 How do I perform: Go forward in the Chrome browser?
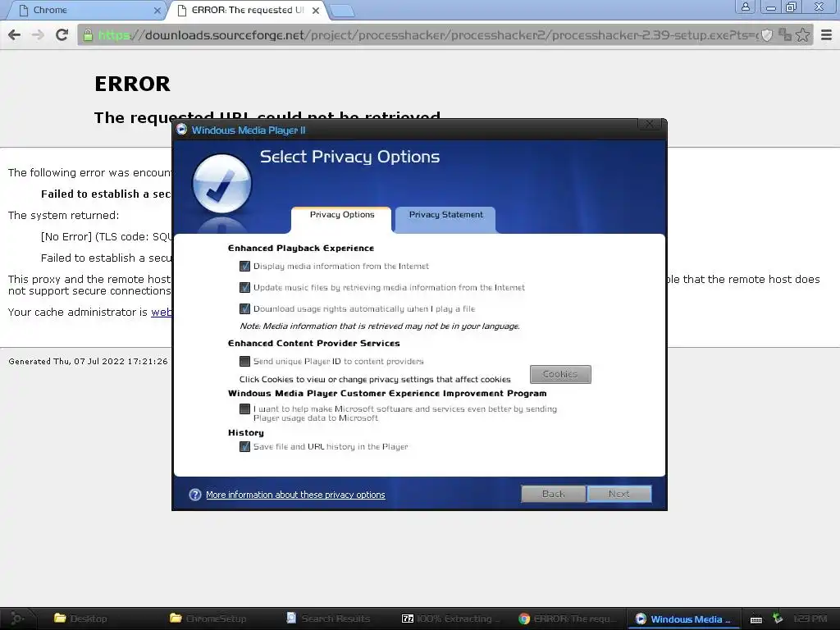point(38,35)
